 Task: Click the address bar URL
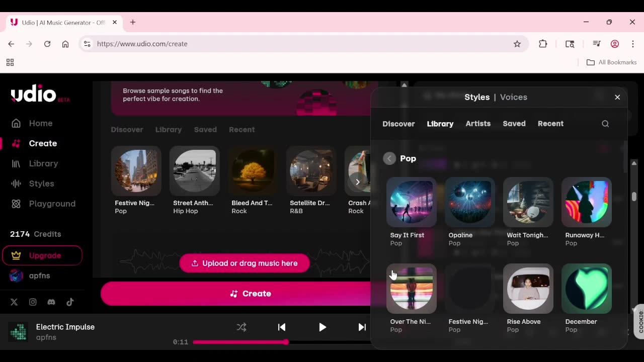point(142,44)
